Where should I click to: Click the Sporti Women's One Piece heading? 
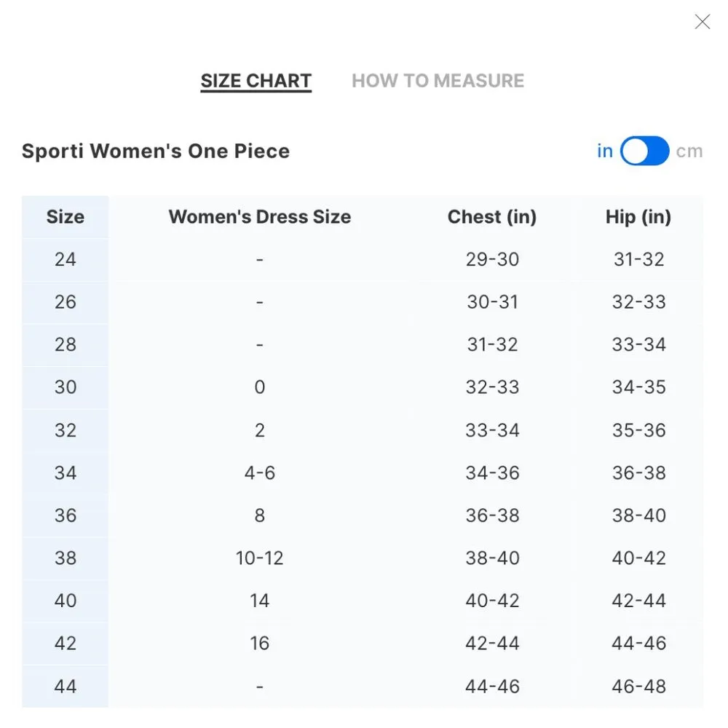click(x=156, y=151)
